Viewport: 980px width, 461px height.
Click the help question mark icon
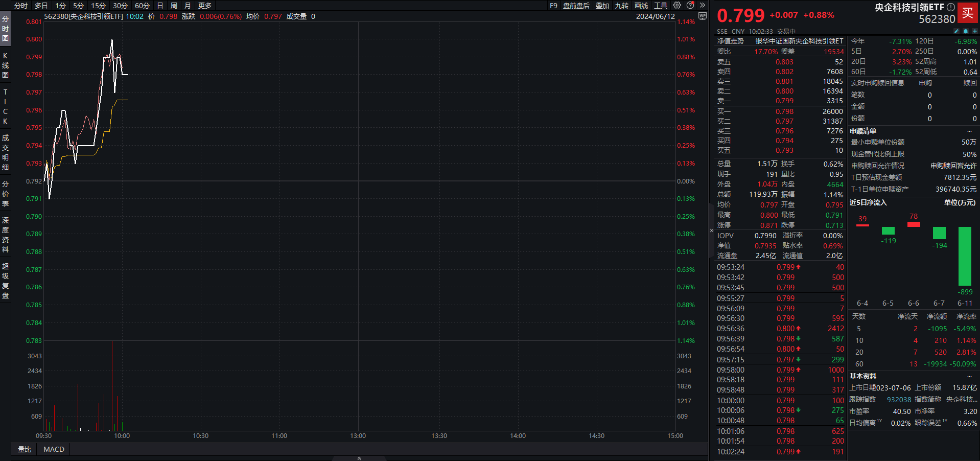[690, 5]
